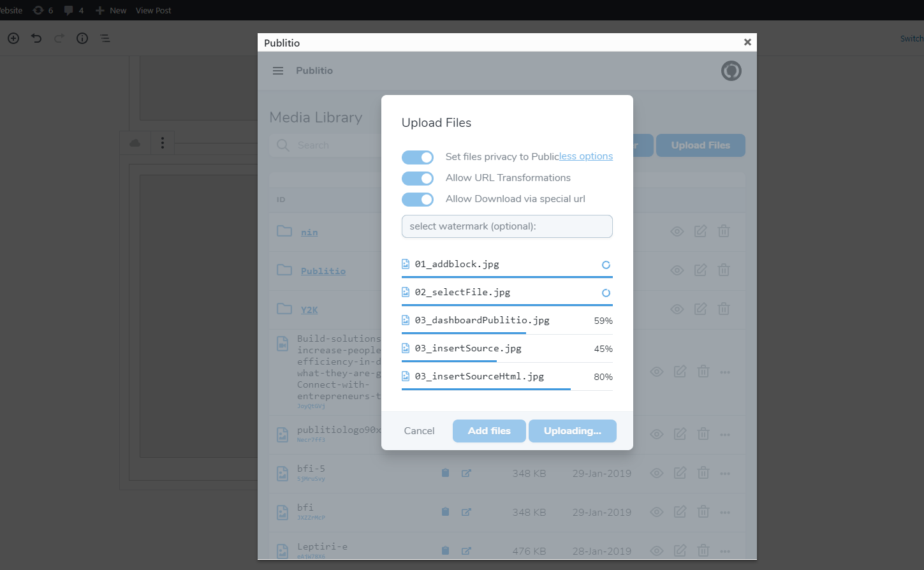Delete the nin folder
This screenshot has width=924, height=570.
tap(724, 231)
